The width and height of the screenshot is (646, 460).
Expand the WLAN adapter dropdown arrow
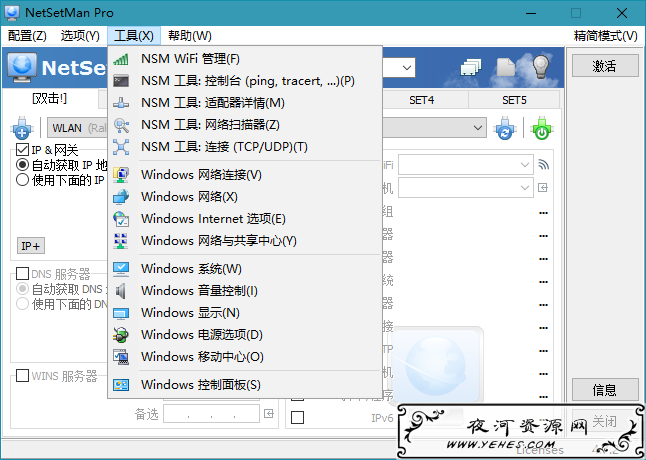(478, 128)
